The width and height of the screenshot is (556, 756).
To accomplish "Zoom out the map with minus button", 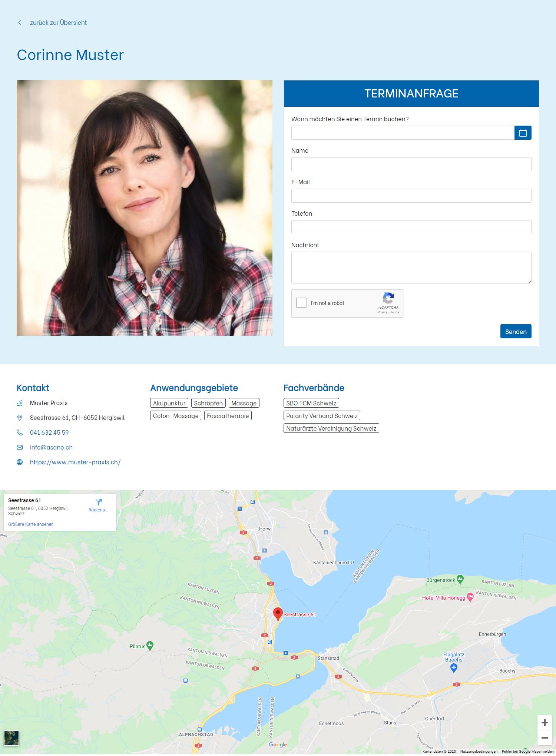I will click(545, 737).
